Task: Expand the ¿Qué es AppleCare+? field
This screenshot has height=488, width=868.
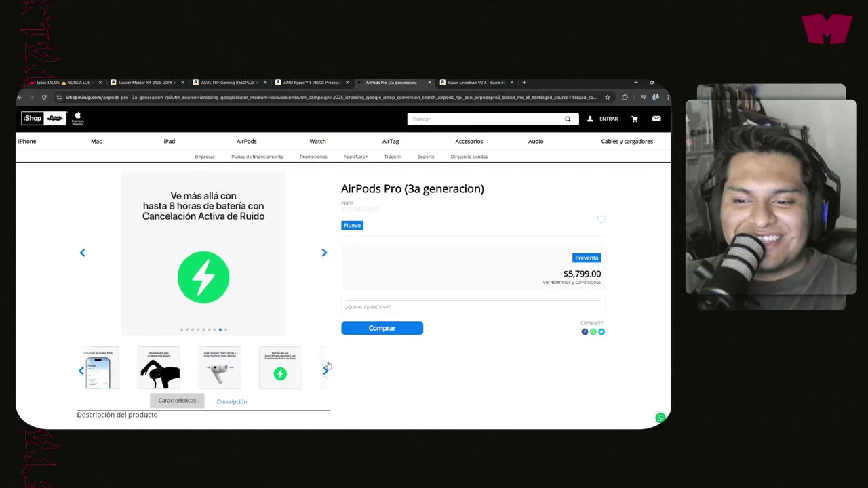Action: tap(473, 307)
